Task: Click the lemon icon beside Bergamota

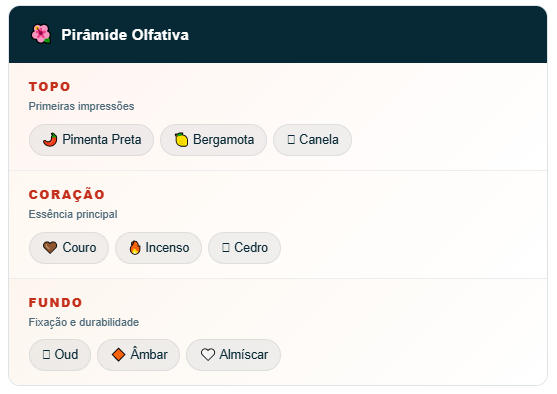Action: (181, 140)
